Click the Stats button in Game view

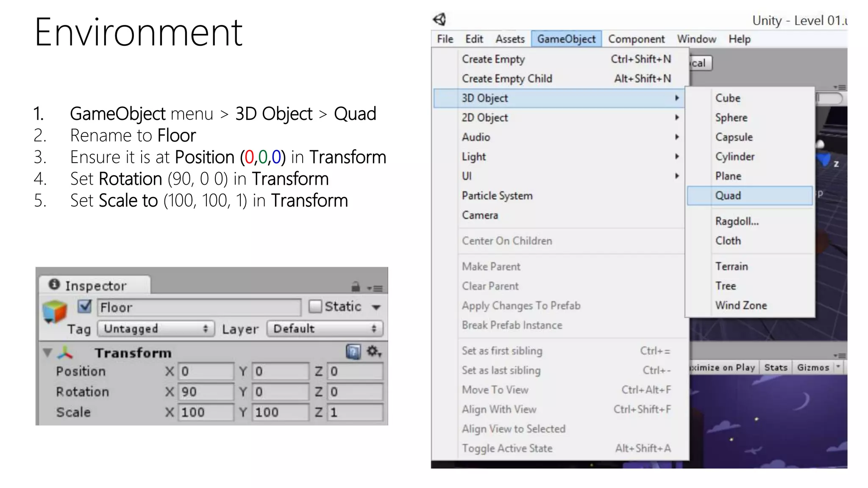[776, 367]
